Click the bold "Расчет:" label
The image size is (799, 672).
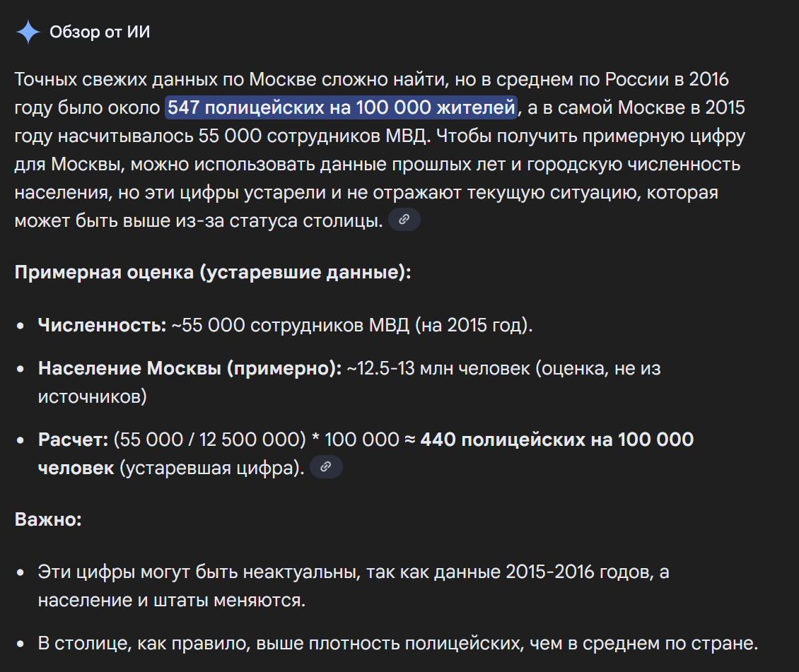click(73, 440)
